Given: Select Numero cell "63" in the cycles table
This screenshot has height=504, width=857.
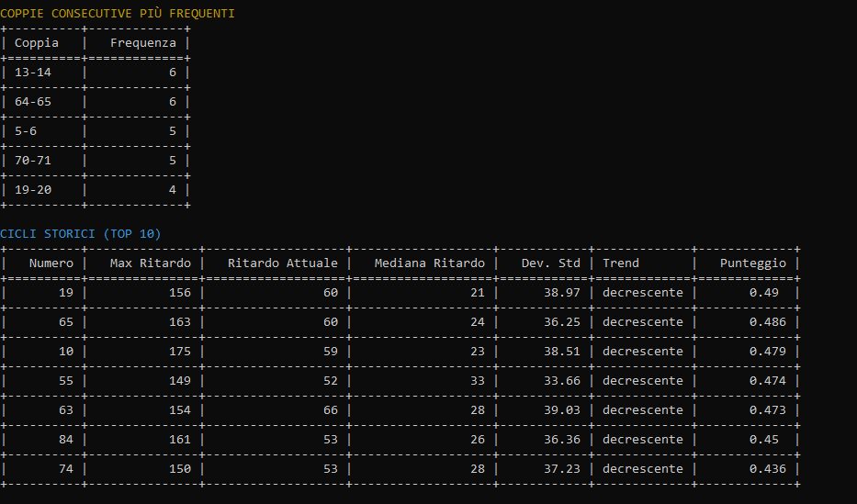Looking at the screenshot, I should [66, 410].
